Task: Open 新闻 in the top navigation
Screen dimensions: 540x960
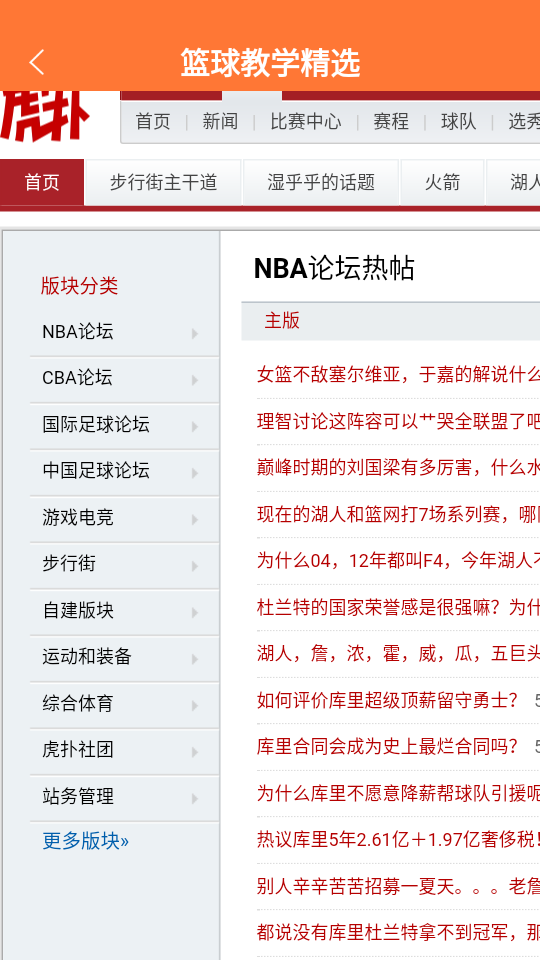Action: [x=220, y=121]
